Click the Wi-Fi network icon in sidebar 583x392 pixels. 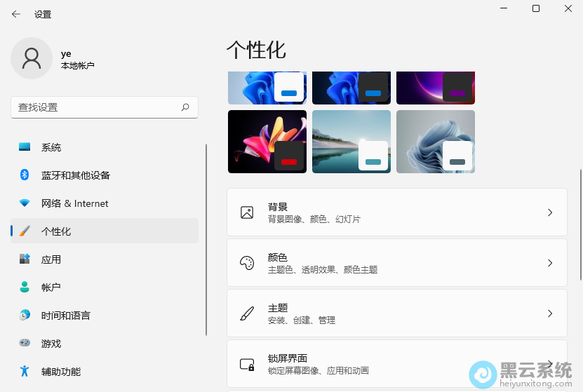pyautogui.click(x=25, y=203)
